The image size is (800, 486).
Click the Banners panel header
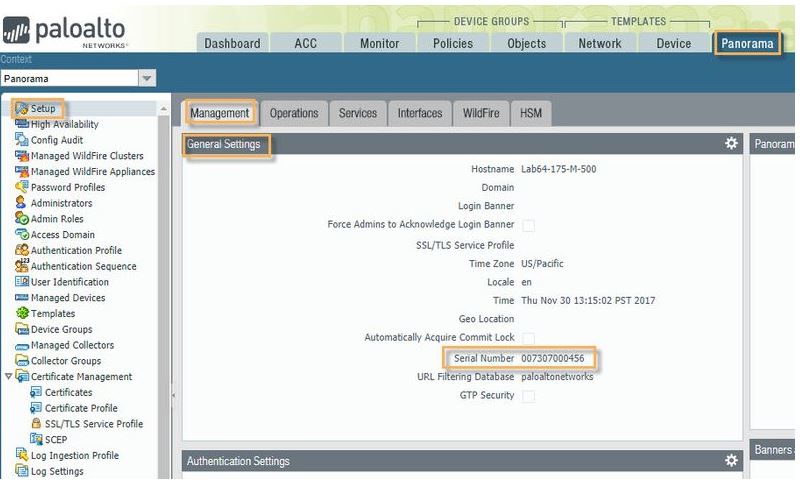(x=772, y=450)
